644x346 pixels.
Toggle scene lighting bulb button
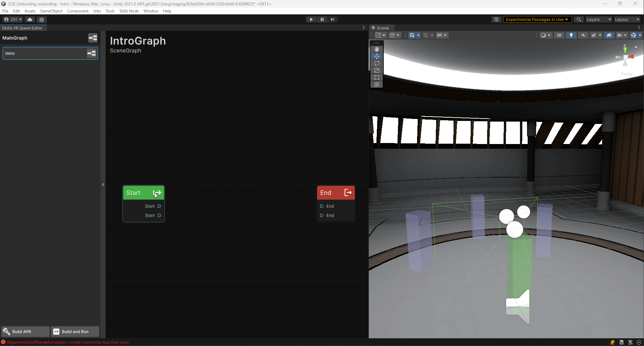pyautogui.click(x=571, y=35)
